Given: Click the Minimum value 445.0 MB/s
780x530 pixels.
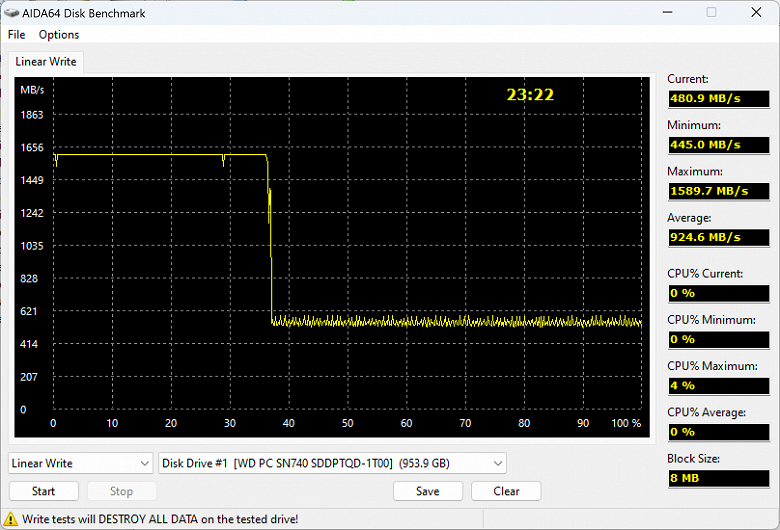Looking at the screenshot, I should (718, 145).
